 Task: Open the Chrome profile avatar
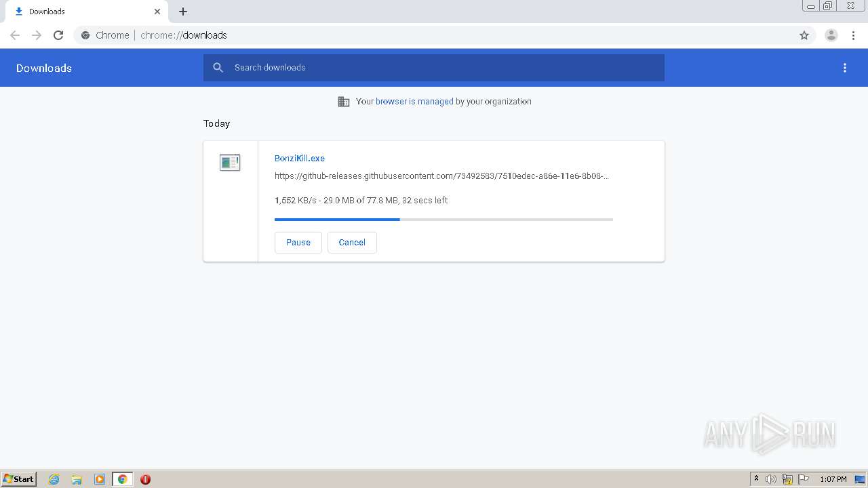pyautogui.click(x=831, y=35)
